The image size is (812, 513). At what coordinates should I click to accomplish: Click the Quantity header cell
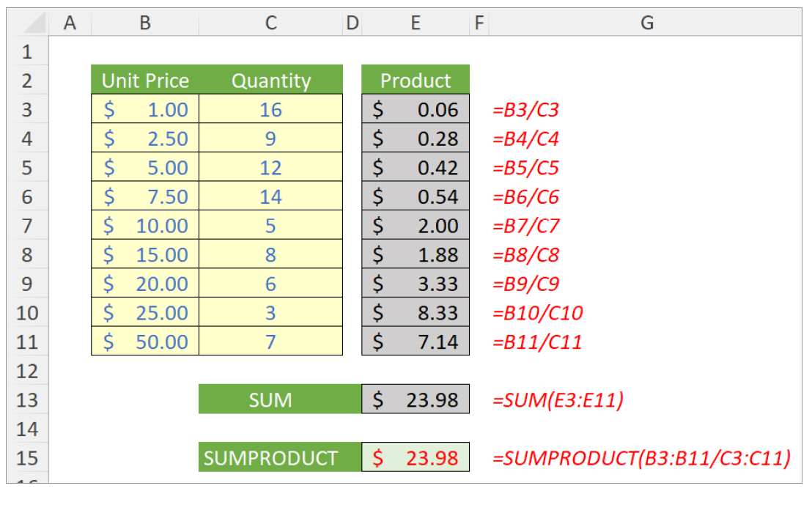(270, 80)
